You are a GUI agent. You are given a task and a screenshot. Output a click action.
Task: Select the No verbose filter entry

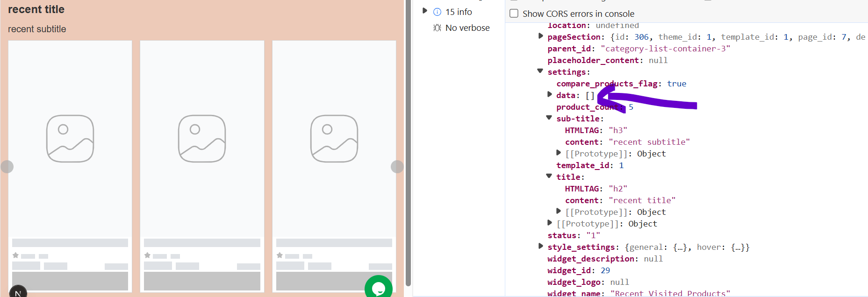point(467,28)
